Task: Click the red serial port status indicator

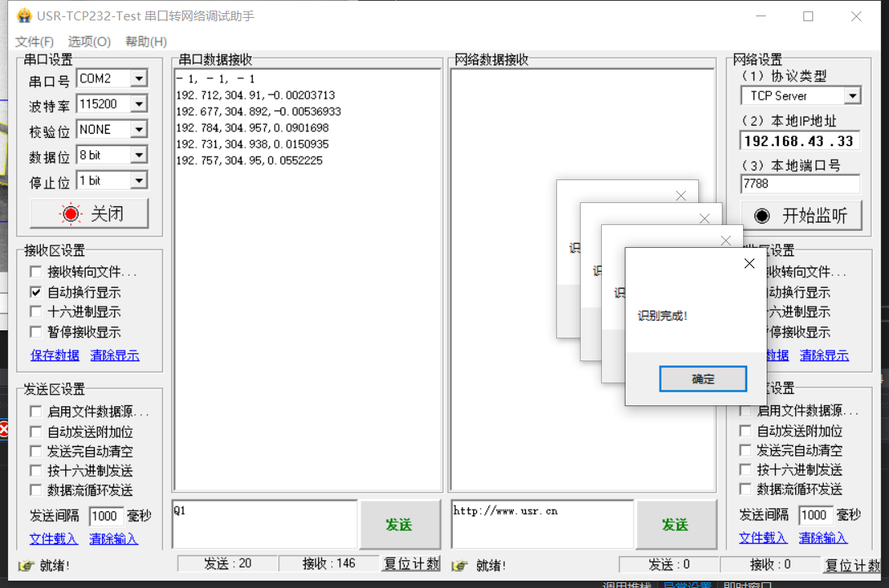Action: [71, 214]
